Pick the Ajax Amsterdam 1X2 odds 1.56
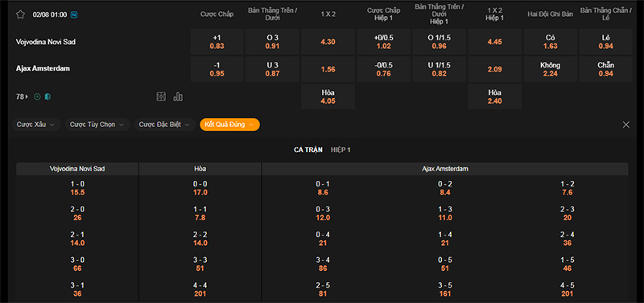The width and height of the screenshot is (644, 303). click(x=328, y=69)
